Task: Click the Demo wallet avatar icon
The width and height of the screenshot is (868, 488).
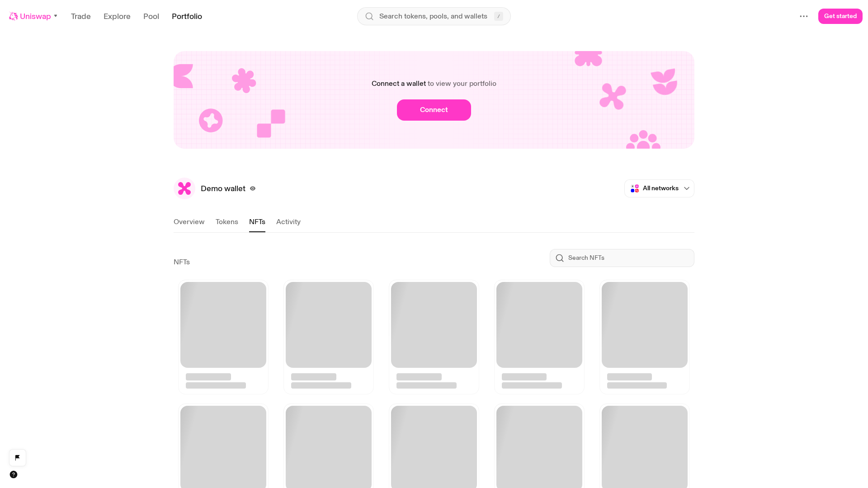Action: tap(184, 188)
